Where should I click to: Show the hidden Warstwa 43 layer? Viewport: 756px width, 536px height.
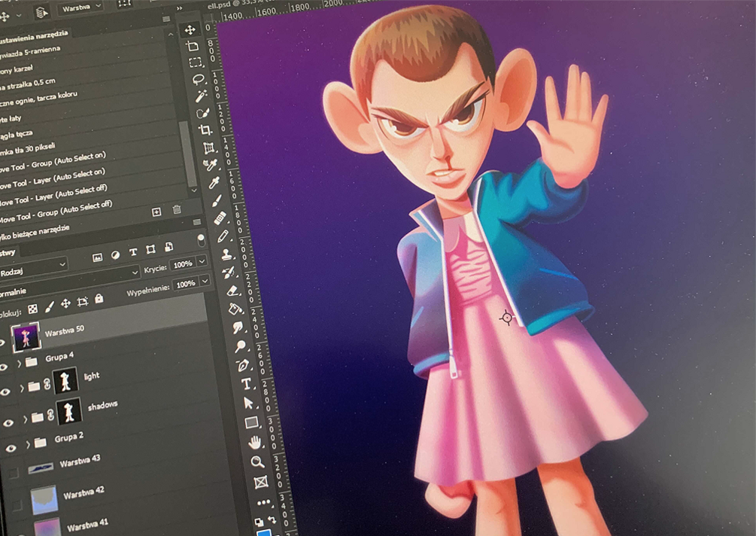[x=13, y=473]
